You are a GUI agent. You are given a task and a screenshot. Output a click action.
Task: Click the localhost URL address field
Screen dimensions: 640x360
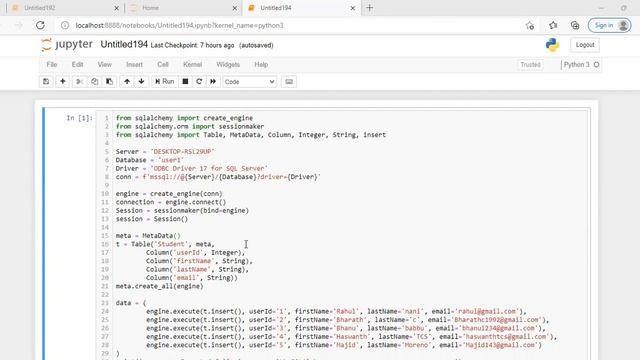click(180, 25)
